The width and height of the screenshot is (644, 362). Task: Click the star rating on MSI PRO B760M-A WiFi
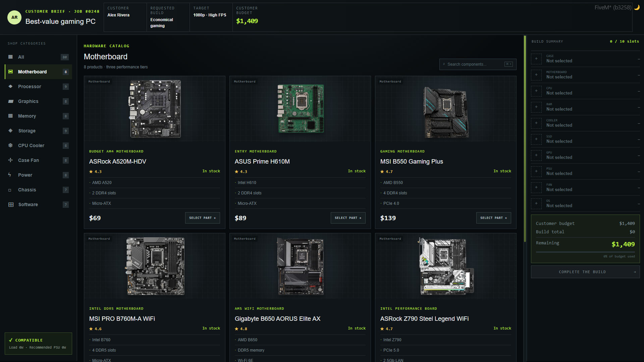(95, 329)
